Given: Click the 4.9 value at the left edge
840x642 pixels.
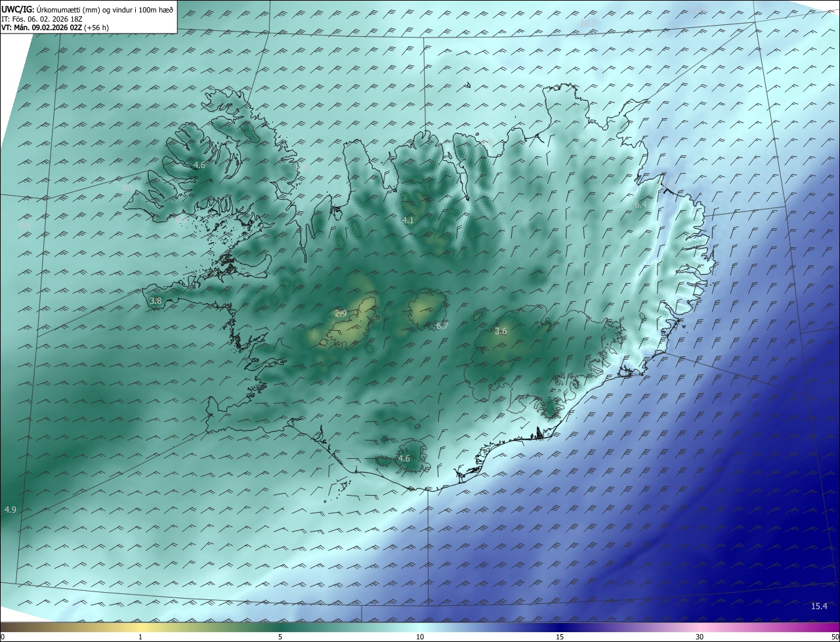Looking at the screenshot, I should [x=10, y=510].
